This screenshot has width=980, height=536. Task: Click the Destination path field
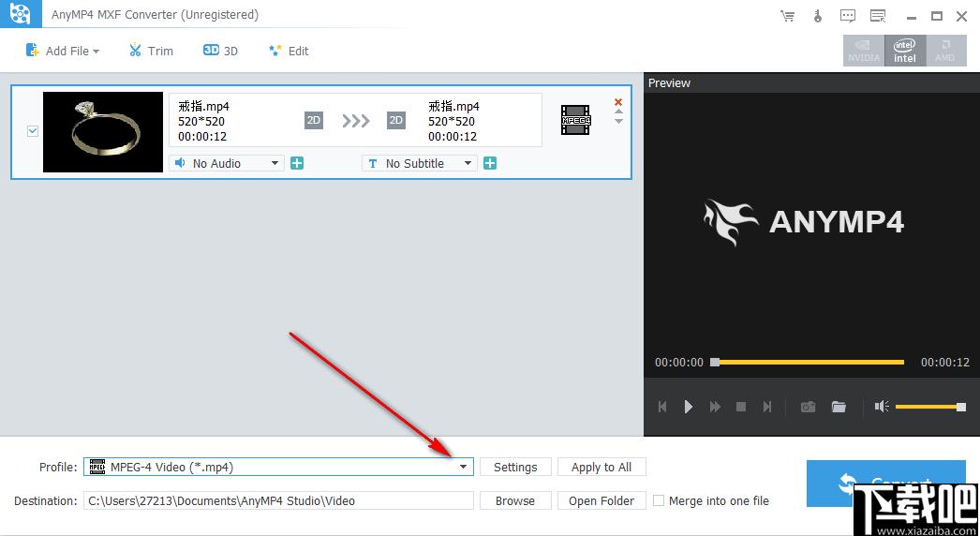(278, 500)
